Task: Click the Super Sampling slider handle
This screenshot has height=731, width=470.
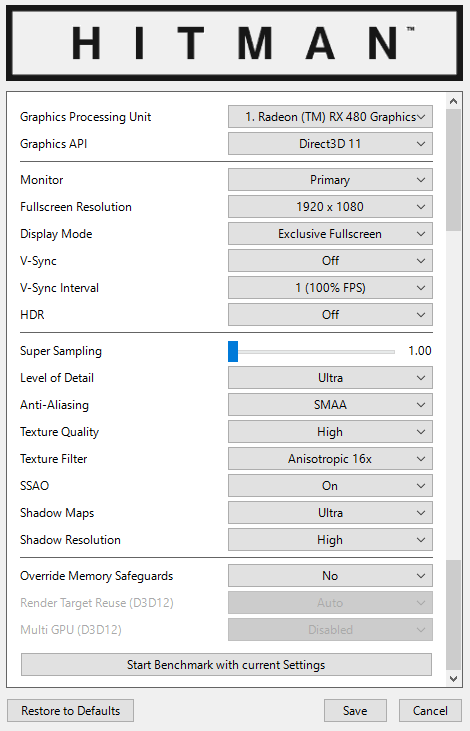Action: click(x=233, y=351)
